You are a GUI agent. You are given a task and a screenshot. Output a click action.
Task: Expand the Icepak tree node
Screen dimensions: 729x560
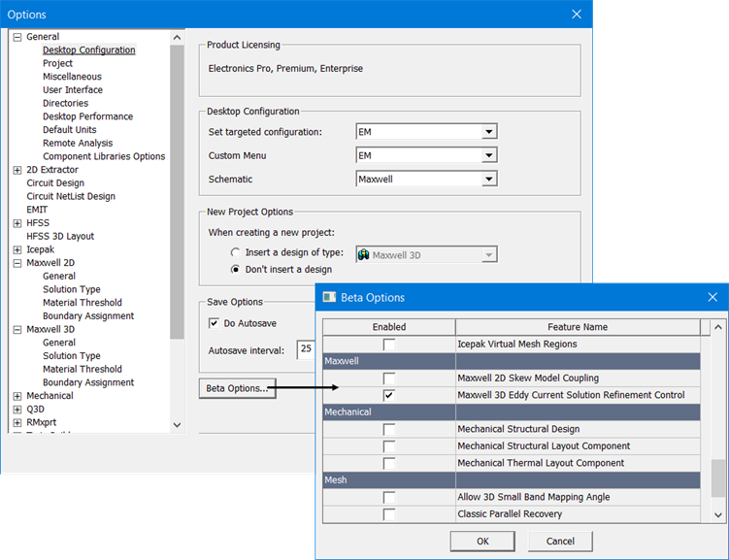click(x=17, y=250)
